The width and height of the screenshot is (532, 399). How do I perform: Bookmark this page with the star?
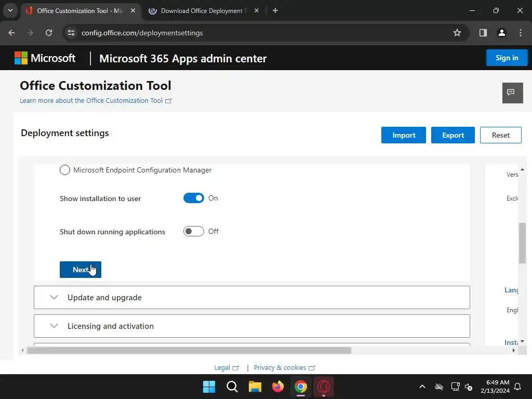point(457,33)
